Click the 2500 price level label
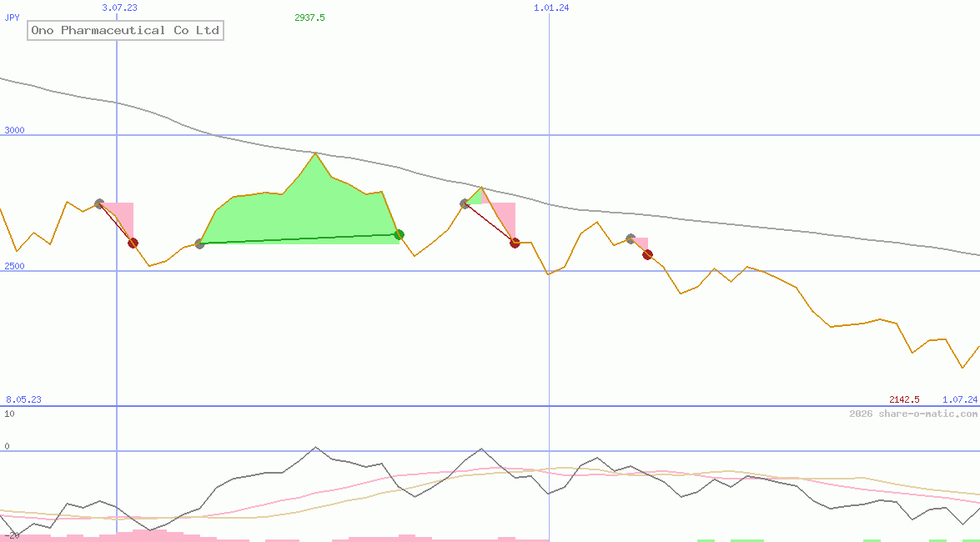 (x=14, y=266)
